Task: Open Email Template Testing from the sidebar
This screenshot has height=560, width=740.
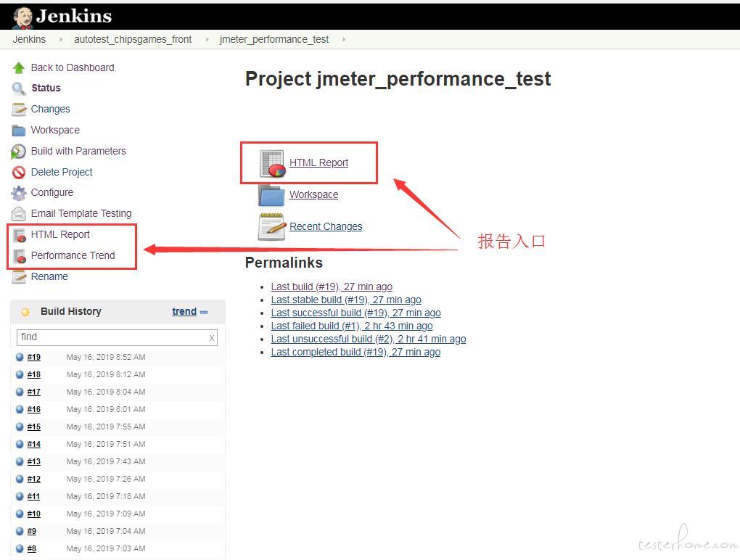Action: click(x=81, y=214)
